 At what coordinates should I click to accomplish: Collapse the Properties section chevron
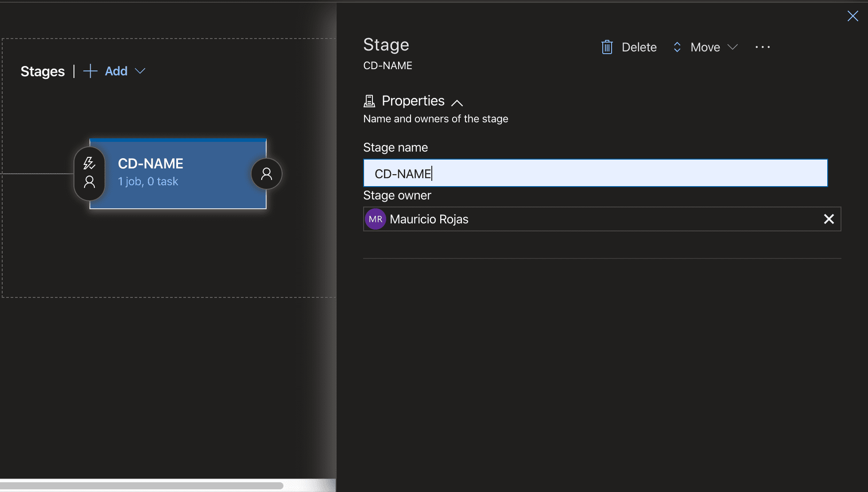click(457, 103)
